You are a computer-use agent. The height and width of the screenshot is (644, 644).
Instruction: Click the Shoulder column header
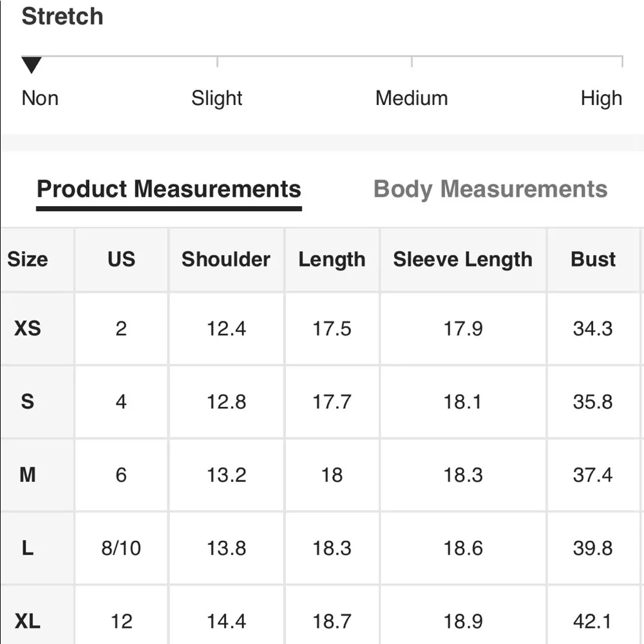226,260
